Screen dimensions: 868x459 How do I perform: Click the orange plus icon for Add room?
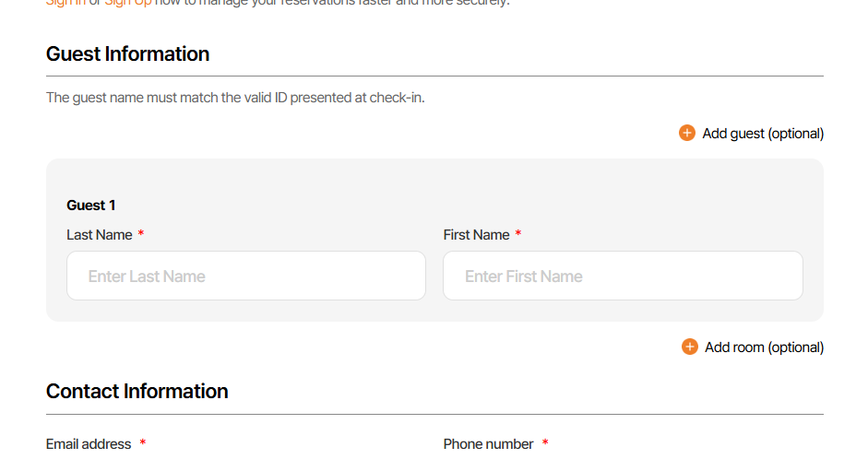coord(690,347)
